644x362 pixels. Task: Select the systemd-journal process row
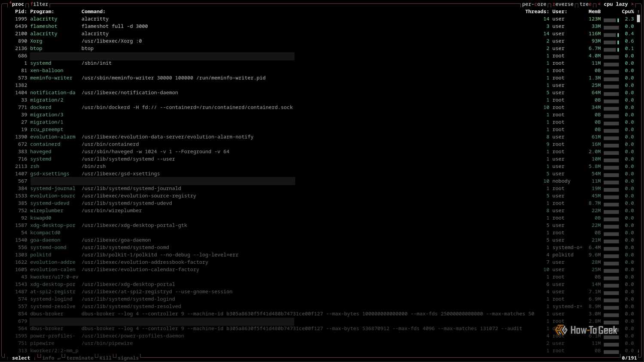pyautogui.click(x=324, y=188)
